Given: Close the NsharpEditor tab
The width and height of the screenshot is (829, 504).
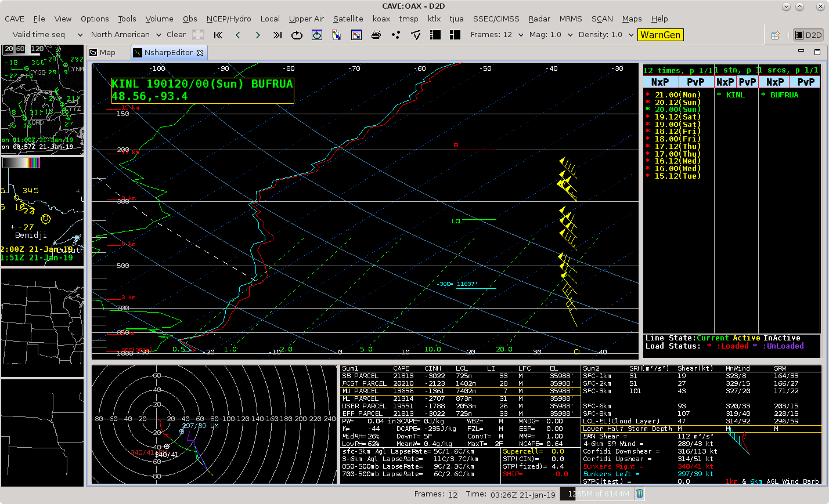Looking at the screenshot, I should [x=200, y=53].
